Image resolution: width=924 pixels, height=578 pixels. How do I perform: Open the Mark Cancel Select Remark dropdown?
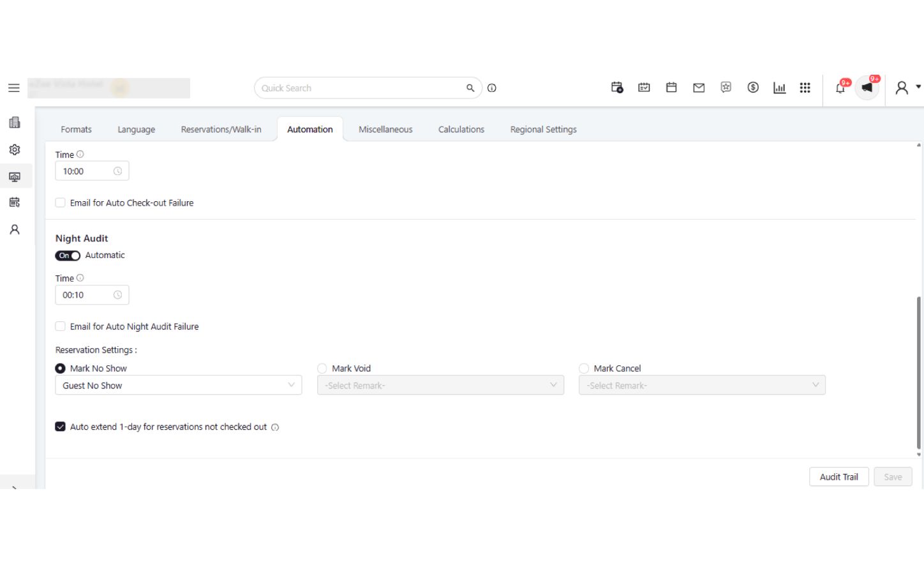pyautogui.click(x=702, y=385)
